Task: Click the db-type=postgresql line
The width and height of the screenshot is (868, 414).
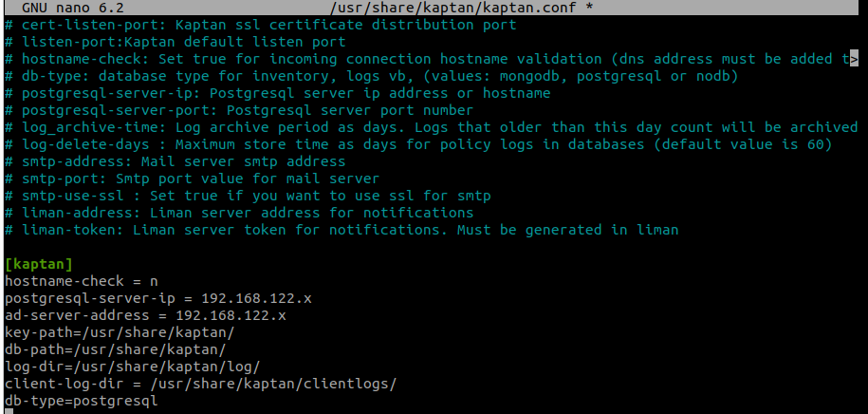Action: point(82,402)
